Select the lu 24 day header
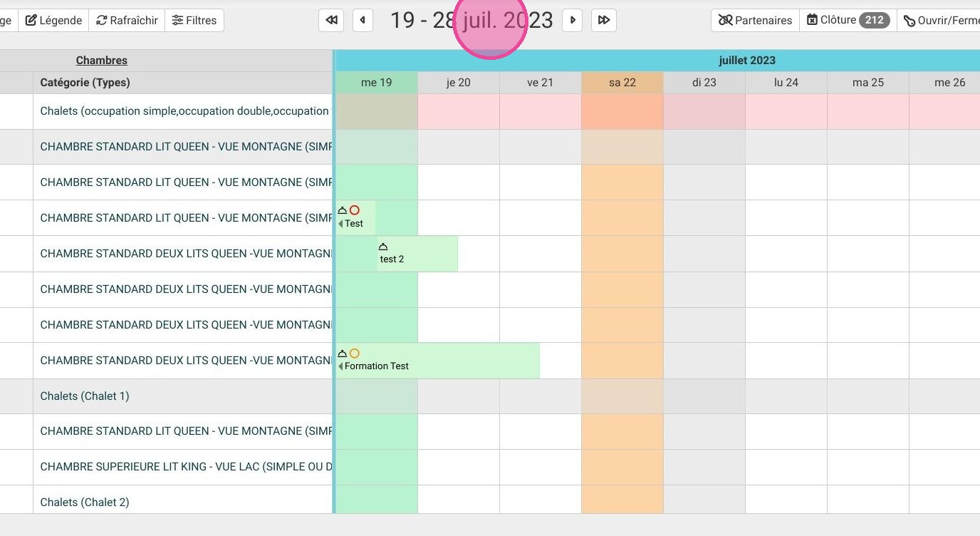 pos(786,83)
